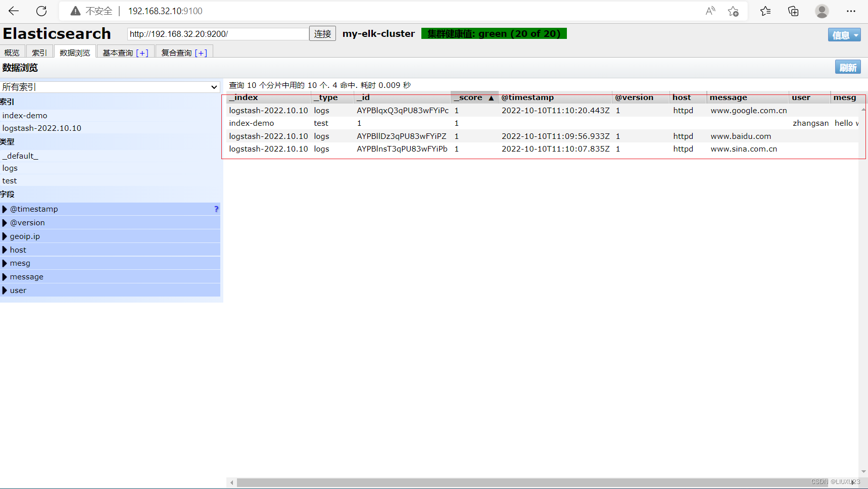Sort by user column header
The width and height of the screenshot is (868, 489).
tap(809, 98)
